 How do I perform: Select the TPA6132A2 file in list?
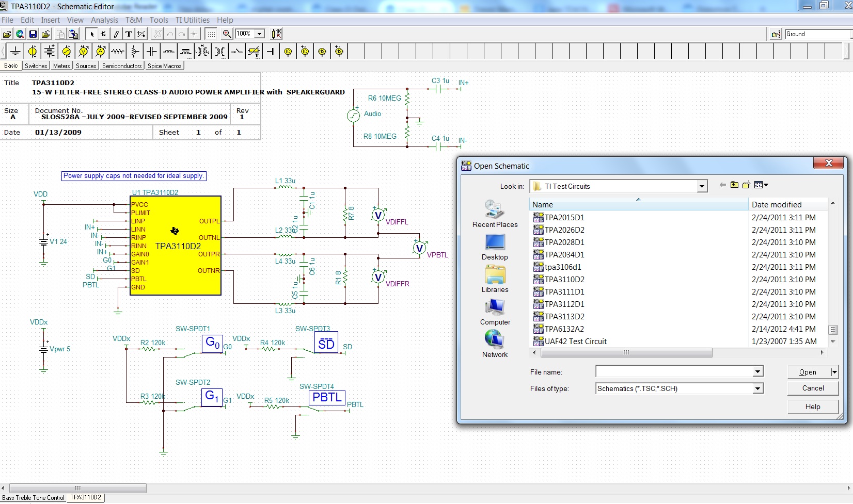coord(559,329)
